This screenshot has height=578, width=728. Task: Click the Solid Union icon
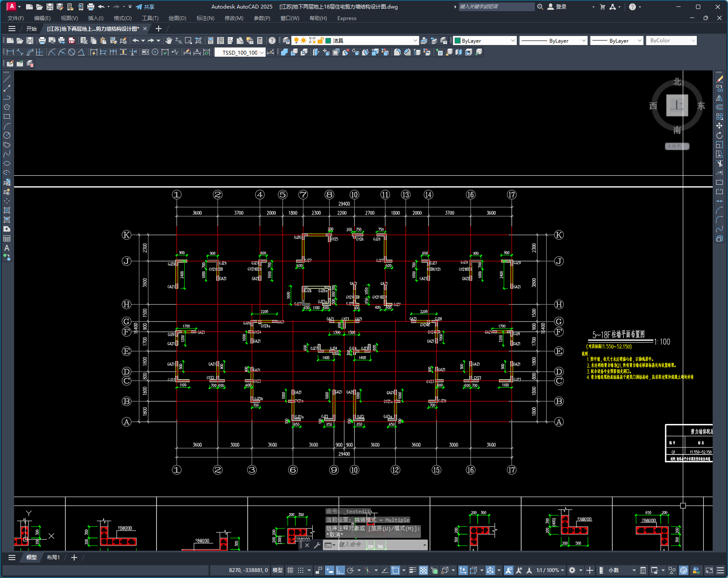pyautogui.click(x=284, y=52)
